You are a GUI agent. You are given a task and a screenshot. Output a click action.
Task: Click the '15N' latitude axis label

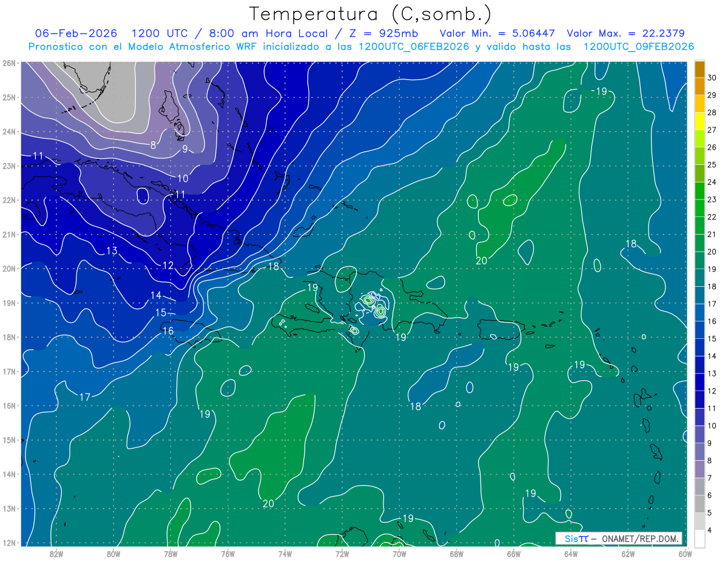click(x=9, y=440)
